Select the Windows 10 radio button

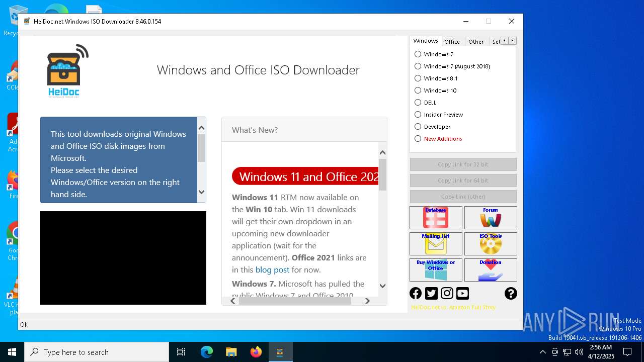(x=418, y=90)
